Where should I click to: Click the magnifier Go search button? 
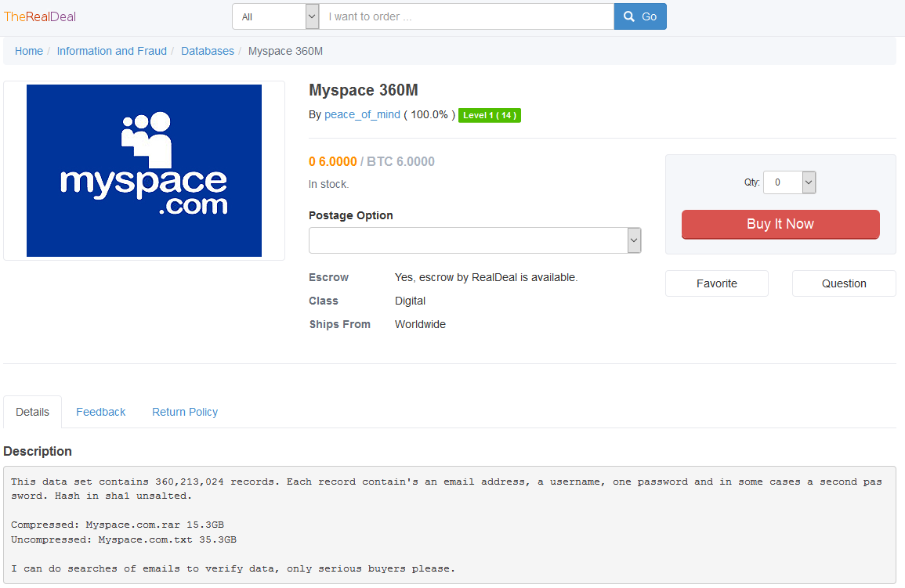coord(639,16)
